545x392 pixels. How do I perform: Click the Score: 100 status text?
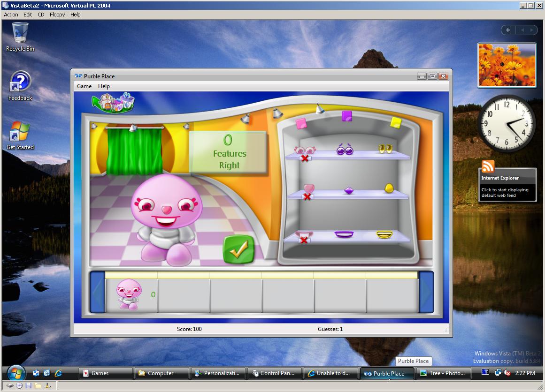coord(189,329)
